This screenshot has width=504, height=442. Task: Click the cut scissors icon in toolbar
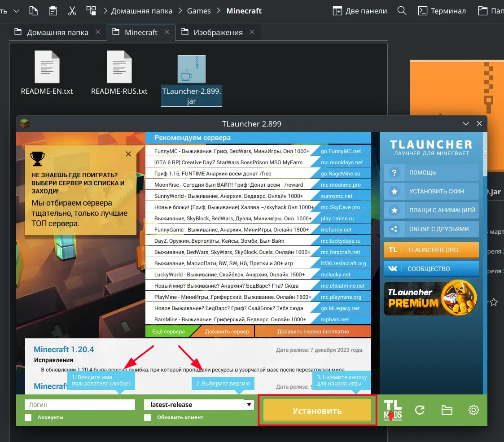(x=72, y=11)
